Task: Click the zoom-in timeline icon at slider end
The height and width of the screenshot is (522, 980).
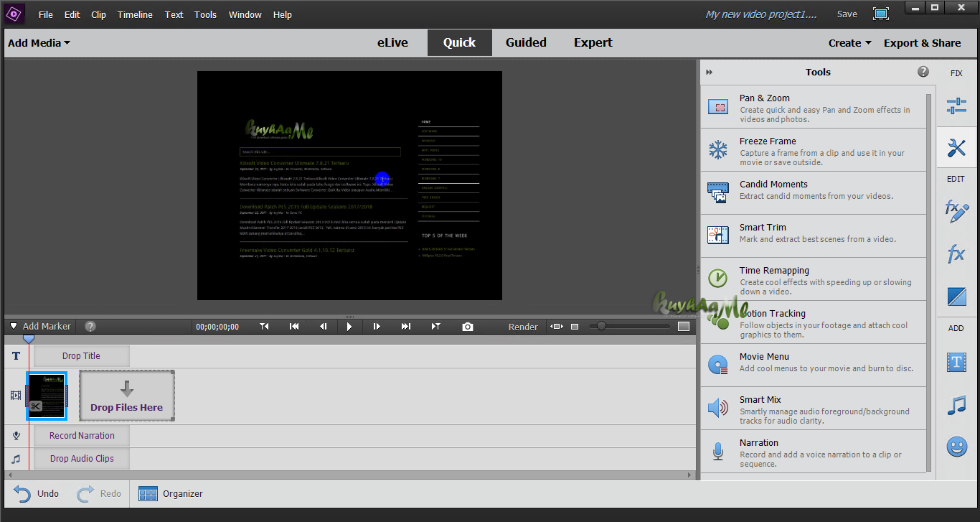Action: tap(684, 327)
